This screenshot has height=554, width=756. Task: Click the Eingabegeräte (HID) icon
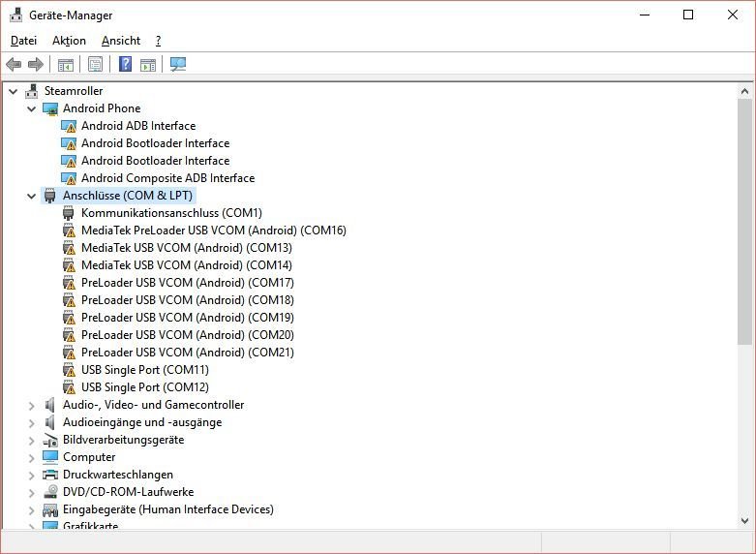tap(50, 509)
